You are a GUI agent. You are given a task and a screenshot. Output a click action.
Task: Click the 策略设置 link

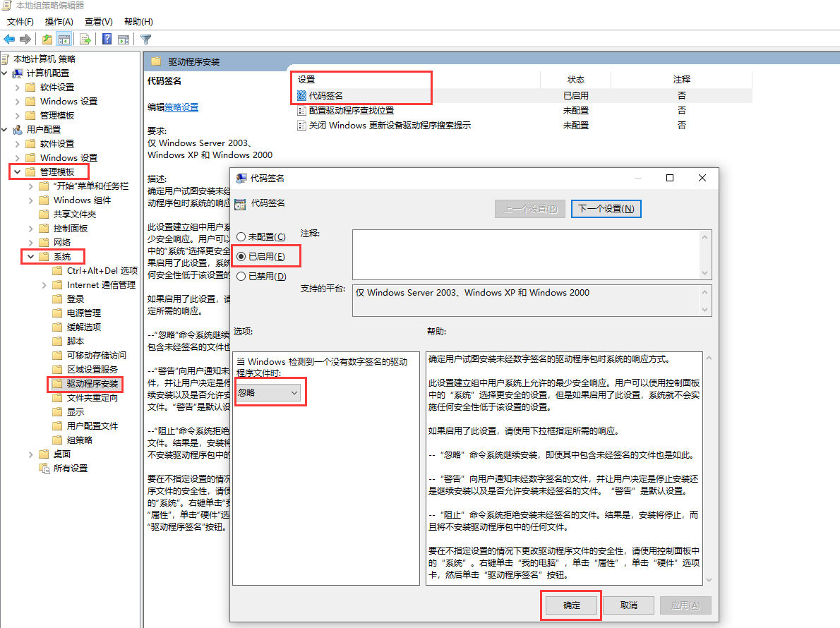point(181,107)
